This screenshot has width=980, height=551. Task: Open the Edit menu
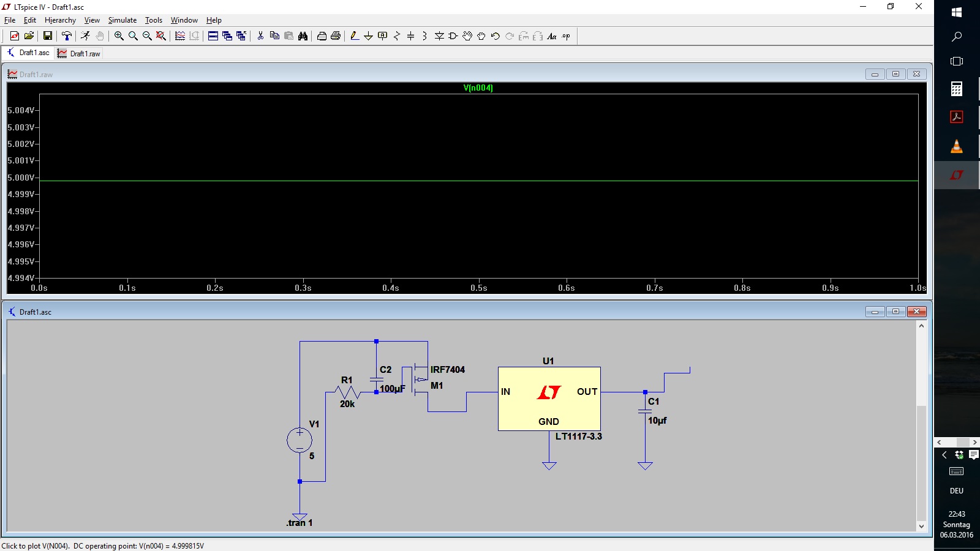30,20
